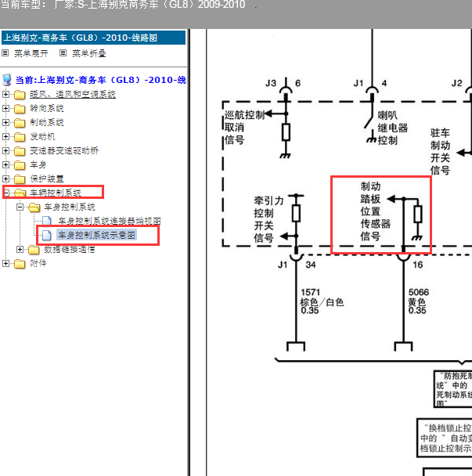Expand the 变速器变速驱动桥 tree node
472x476 pixels.
point(5,150)
